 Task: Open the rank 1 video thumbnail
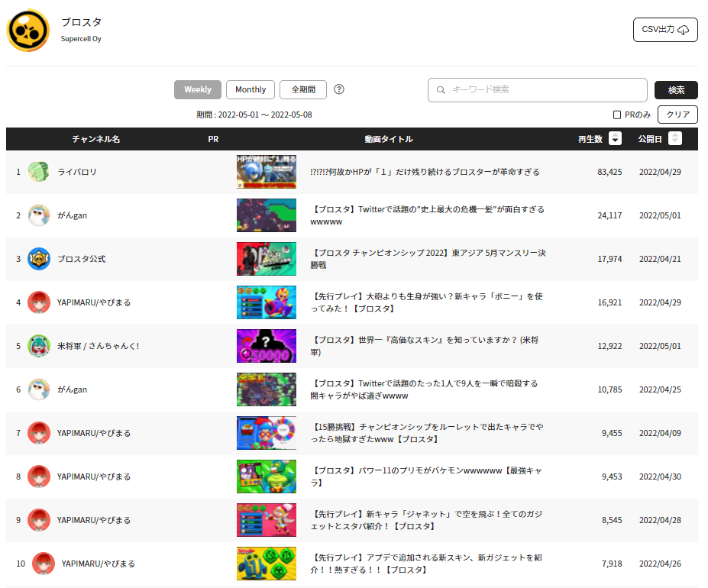pos(267,172)
